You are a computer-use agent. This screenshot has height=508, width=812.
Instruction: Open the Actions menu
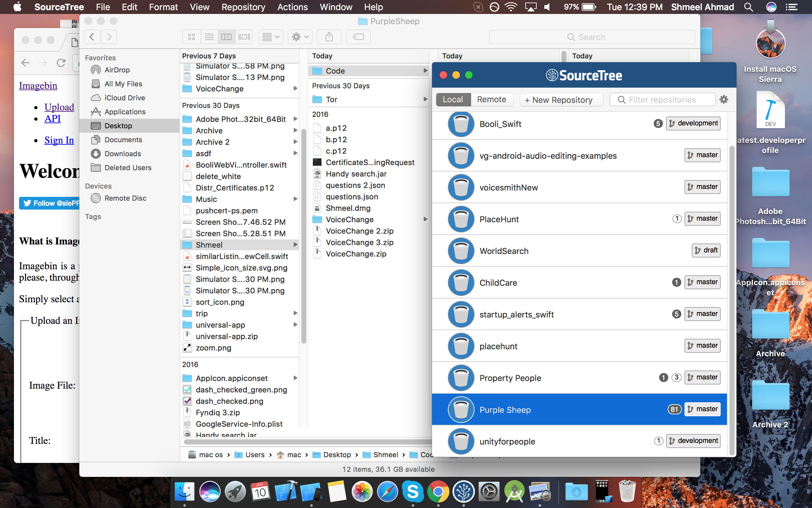pyautogui.click(x=292, y=7)
